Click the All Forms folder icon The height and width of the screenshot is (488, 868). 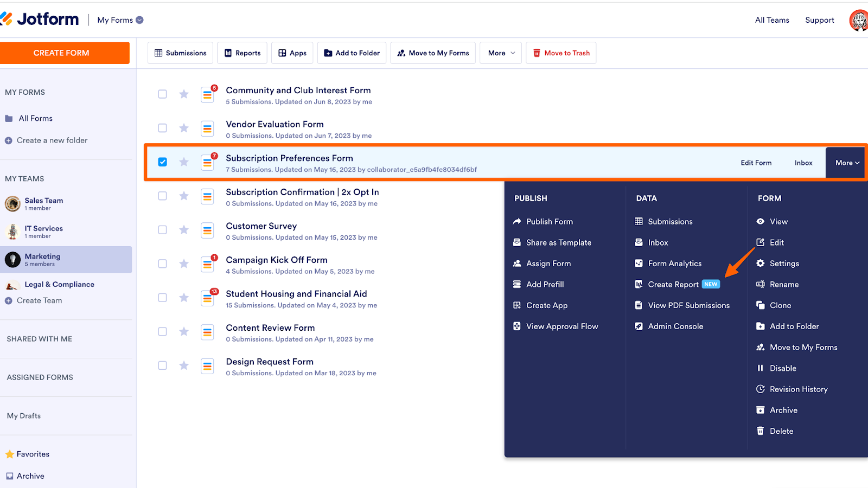tap(9, 119)
